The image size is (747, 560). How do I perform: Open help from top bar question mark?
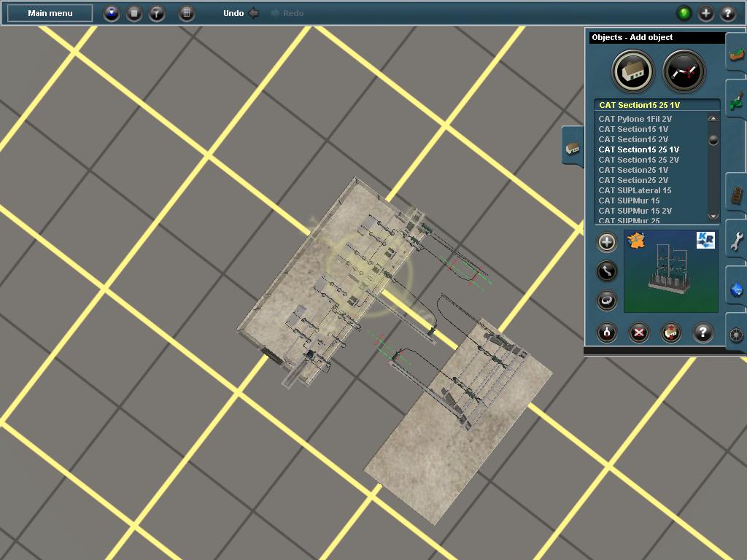(728, 13)
